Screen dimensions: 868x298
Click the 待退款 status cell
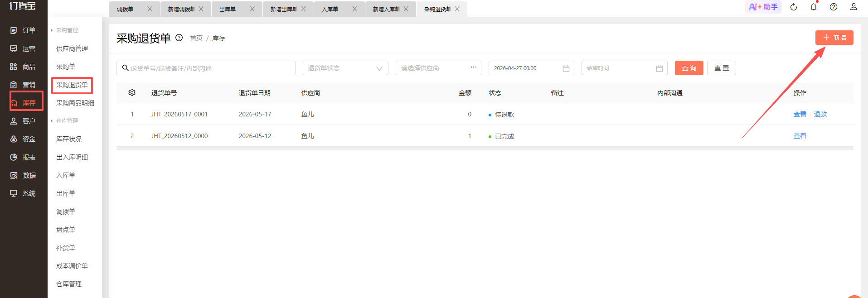501,115
